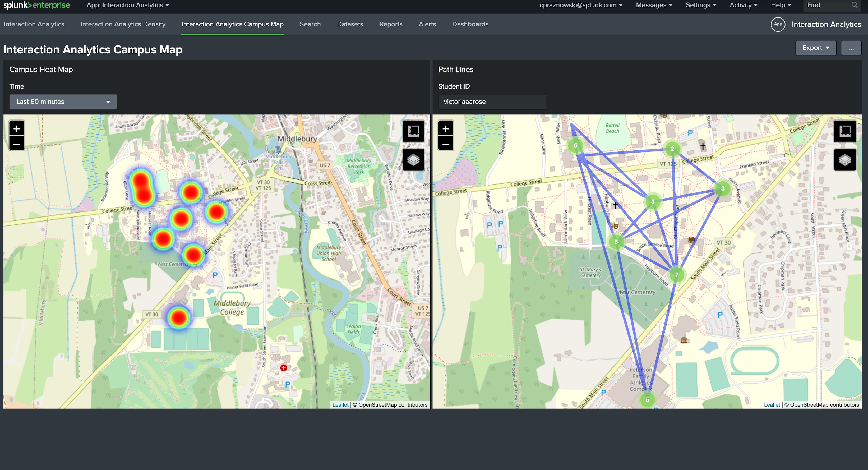Click the more options ellipsis button
This screenshot has height=470, width=868.
pyautogui.click(x=852, y=48)
